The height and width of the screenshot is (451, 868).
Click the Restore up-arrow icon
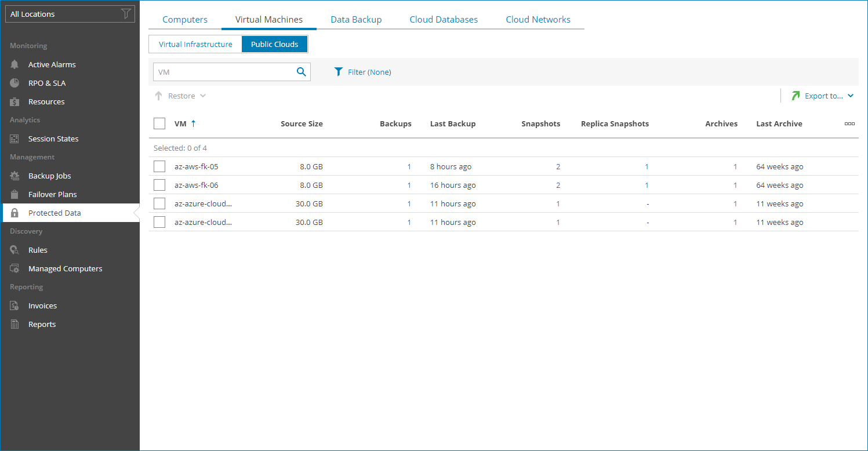coord(158,96)
